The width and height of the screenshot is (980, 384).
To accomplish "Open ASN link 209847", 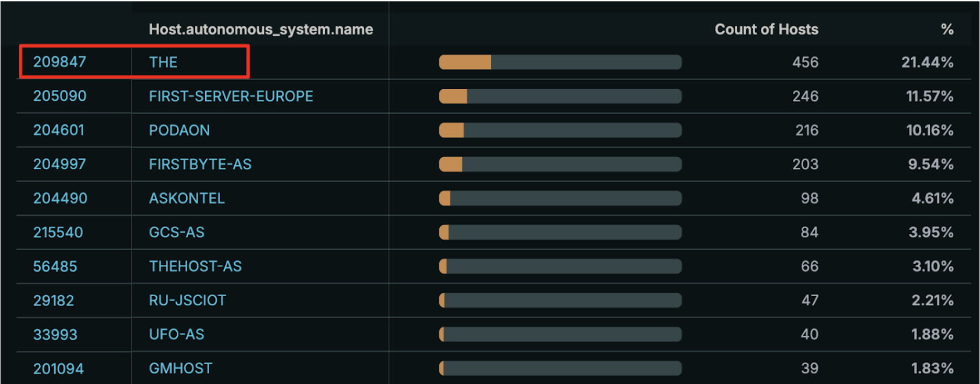I will tap(60, 62).
